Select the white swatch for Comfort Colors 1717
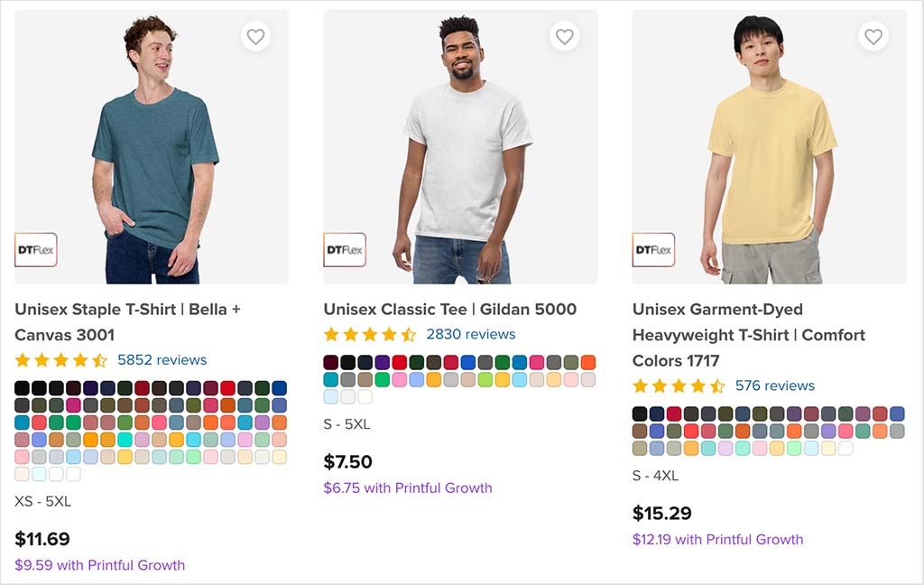This screenshot has height=585, width=924. [846, 449]
